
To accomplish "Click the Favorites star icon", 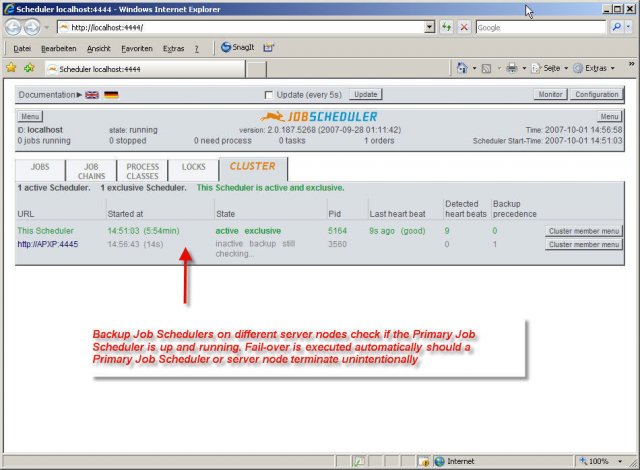I will (11, 68).
